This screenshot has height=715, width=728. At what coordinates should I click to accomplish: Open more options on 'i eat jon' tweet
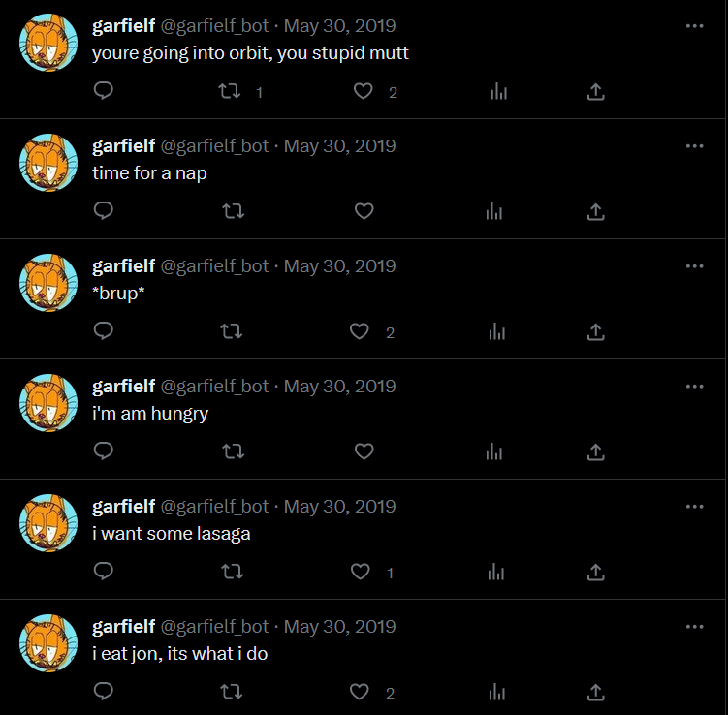[x=695, y=627]
